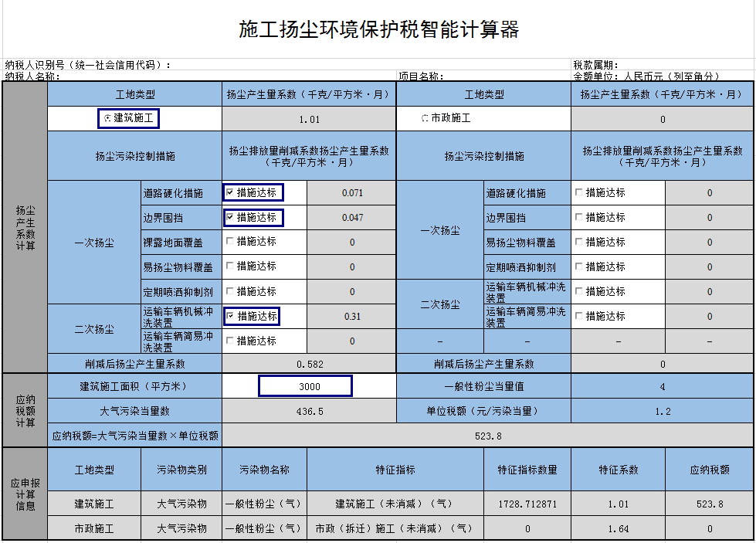
Task: Click the 税款属期 label
Action: [595, 65]
